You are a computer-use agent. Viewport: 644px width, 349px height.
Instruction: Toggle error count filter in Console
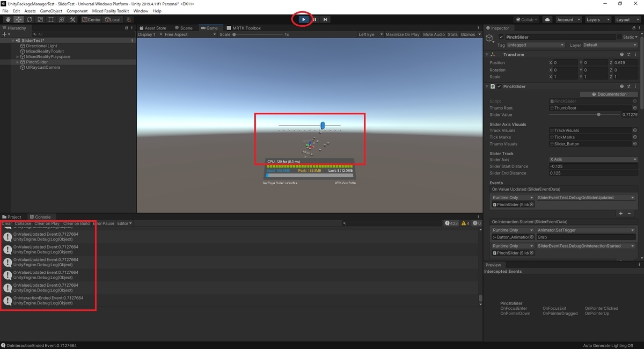476,223
